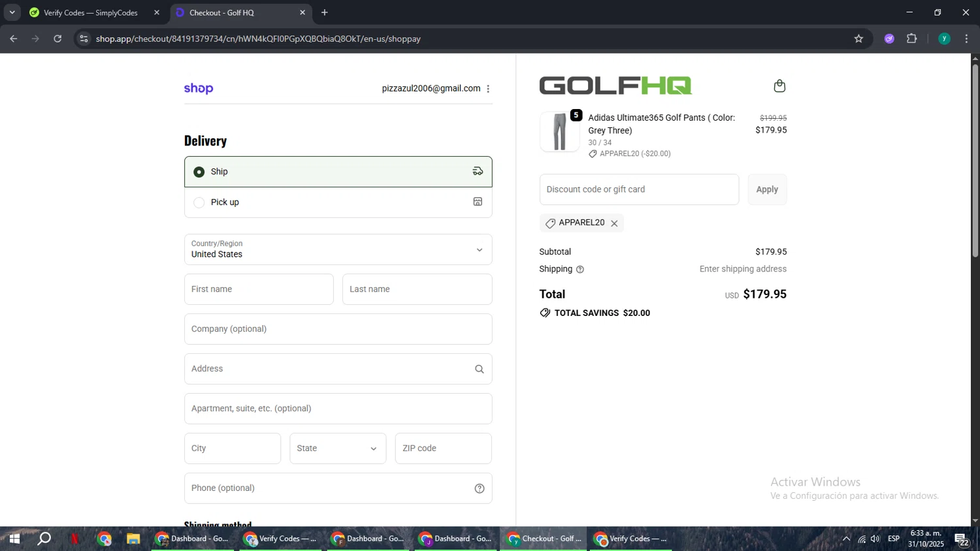Open the notification center icon

pyautogui.click(x=962, y=539)
